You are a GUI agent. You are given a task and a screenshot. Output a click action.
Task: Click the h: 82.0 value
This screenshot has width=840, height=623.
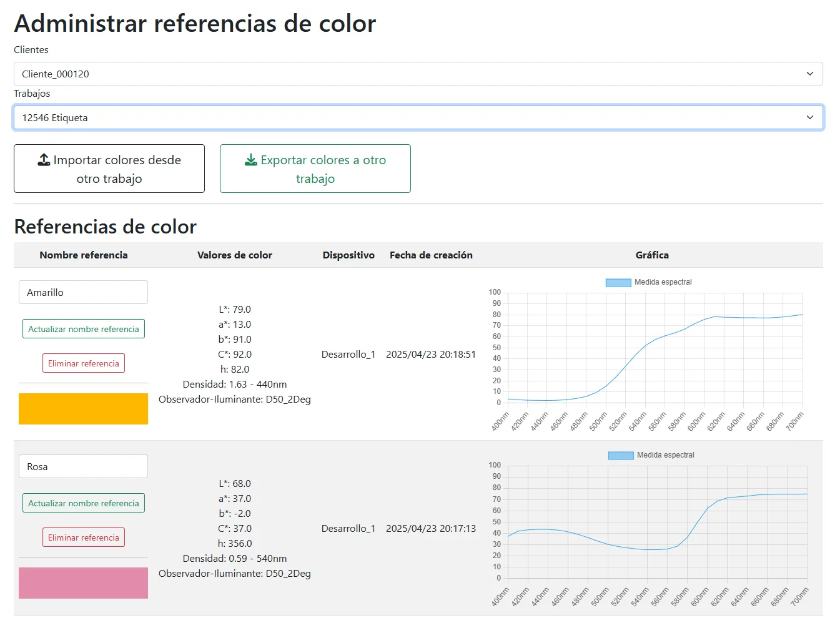tap(235, 369)
